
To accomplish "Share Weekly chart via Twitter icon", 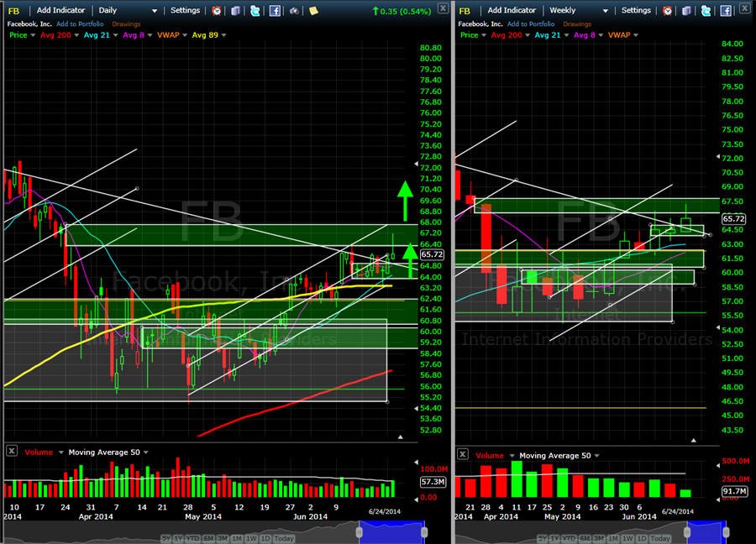I will pyautogui.click(x=706, y=11).
